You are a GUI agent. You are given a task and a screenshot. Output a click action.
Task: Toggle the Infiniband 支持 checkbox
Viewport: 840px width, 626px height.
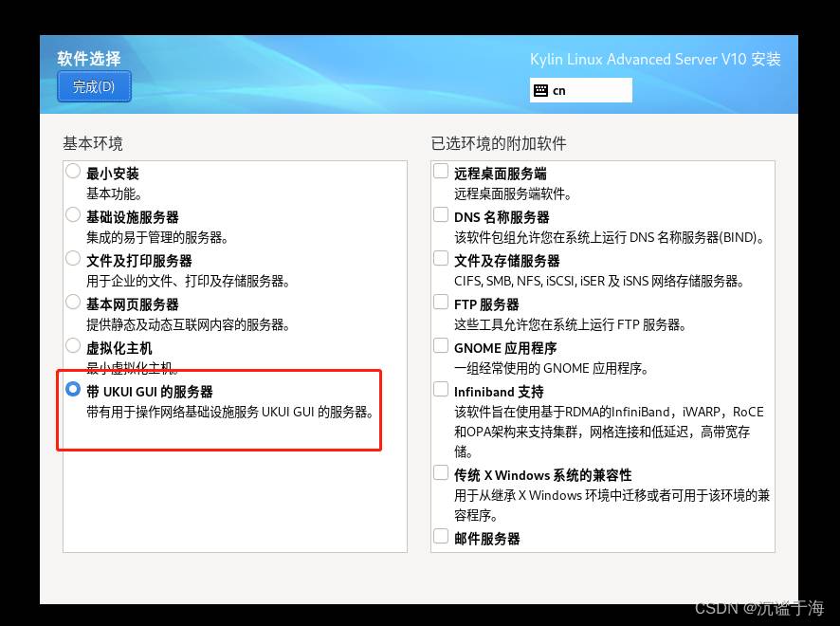click(441, 390)
